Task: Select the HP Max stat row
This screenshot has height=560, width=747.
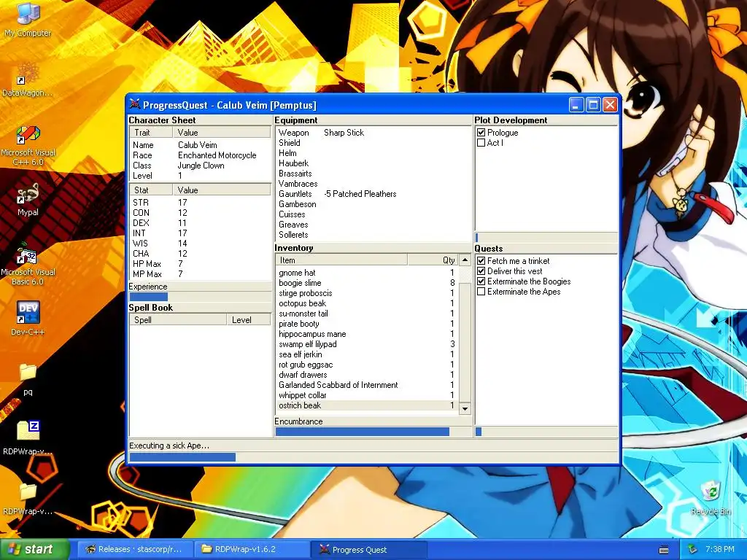Action: click(200, 264)
